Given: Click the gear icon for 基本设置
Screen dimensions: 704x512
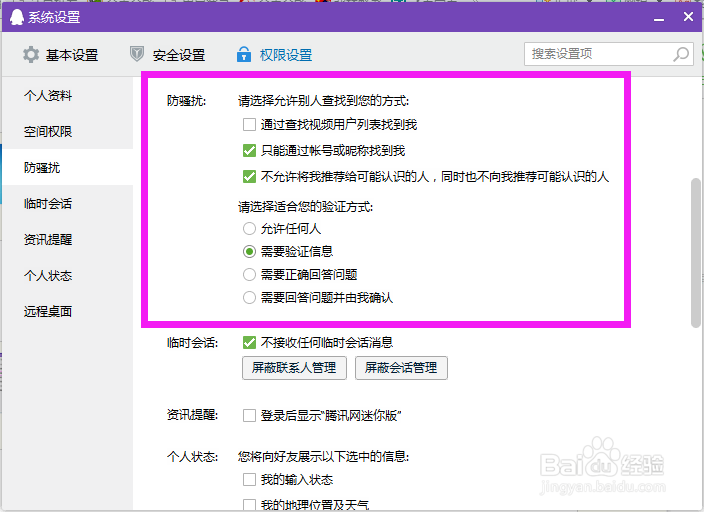Looking at the screenshot, I should coord(31,54).
